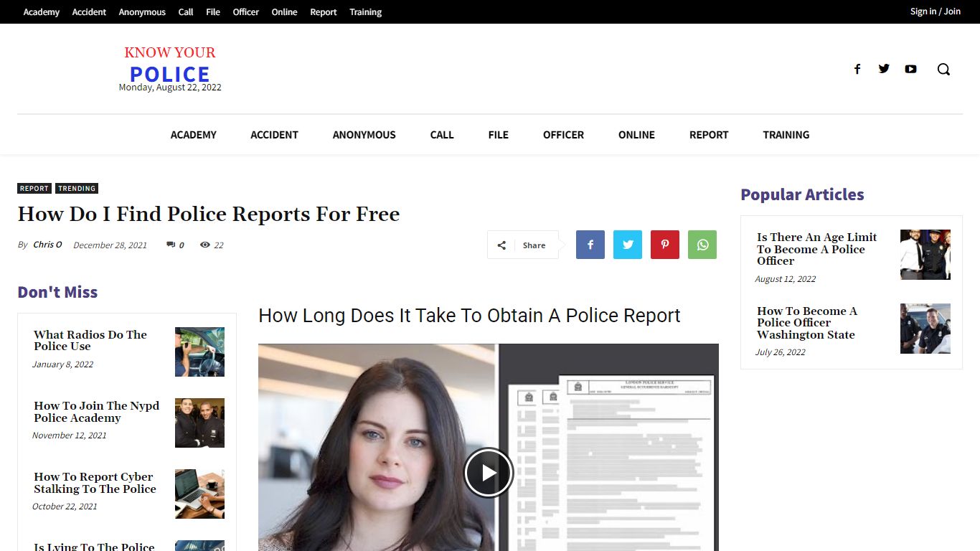
Task: Click the Know Your Police logo
Action: 170,64
